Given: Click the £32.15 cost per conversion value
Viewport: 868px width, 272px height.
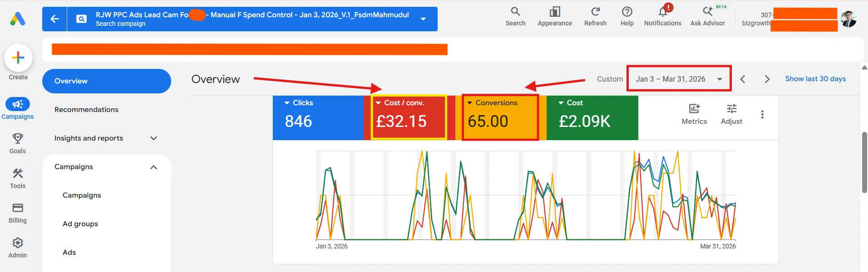Looking at the screenshot, I should (x=401, y=121).
